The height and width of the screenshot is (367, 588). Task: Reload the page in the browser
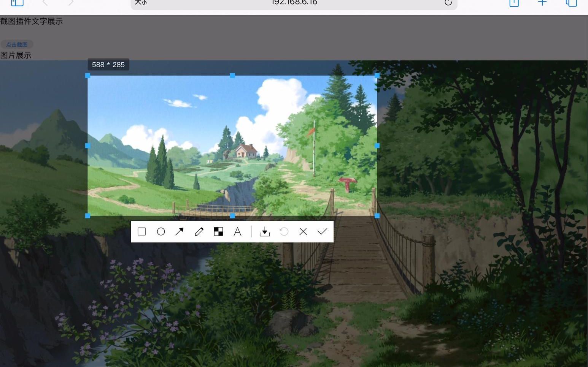(448, 3)
